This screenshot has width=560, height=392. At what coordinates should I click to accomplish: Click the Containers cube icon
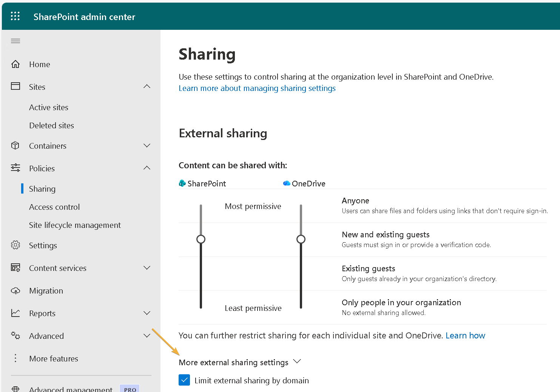15,146
